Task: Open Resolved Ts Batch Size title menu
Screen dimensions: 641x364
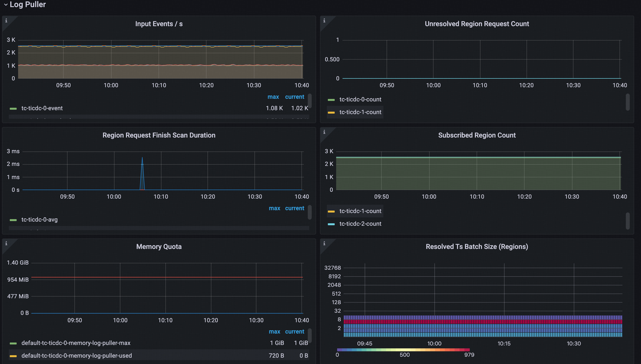Action: (x=477, y=247)
